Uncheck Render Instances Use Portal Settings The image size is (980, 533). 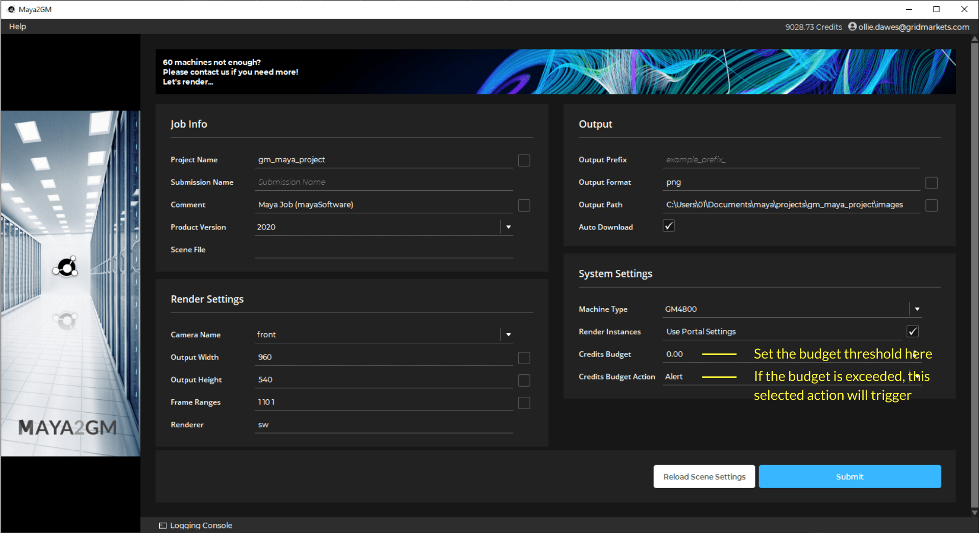913,332
